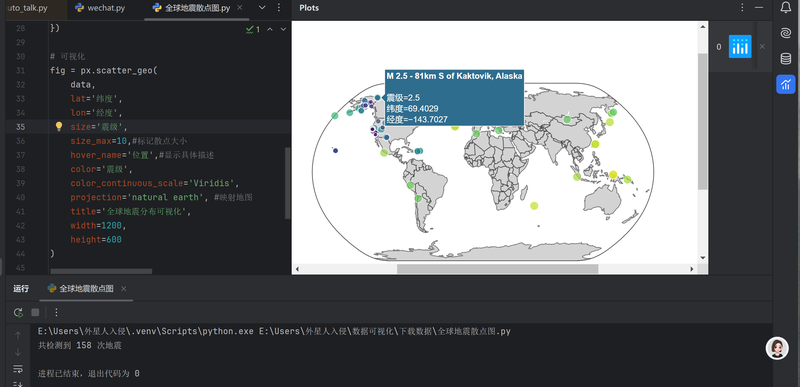Click the editor's horizontal scrollbar thumb

101,271
